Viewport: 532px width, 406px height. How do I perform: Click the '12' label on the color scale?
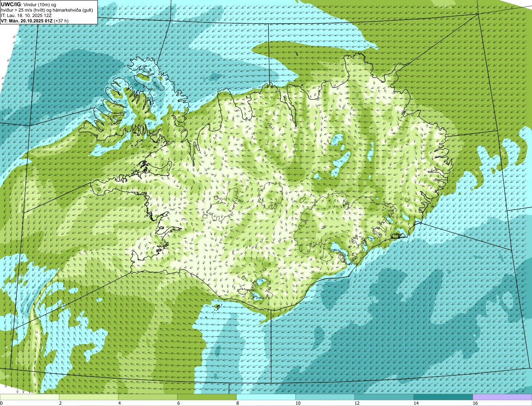(x=357, y=403)
